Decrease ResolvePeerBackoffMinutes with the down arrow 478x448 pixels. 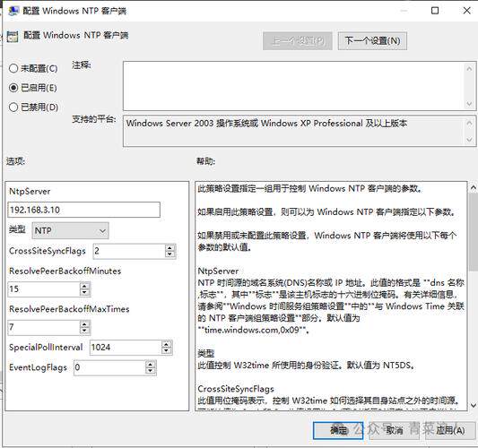pyautogui.click(x=84, y=293)
